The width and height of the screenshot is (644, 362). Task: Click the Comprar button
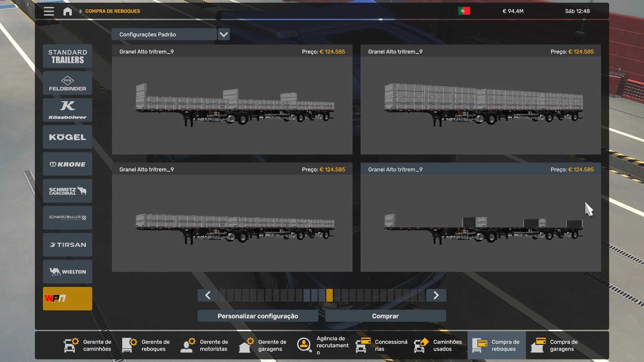(385, 316)
